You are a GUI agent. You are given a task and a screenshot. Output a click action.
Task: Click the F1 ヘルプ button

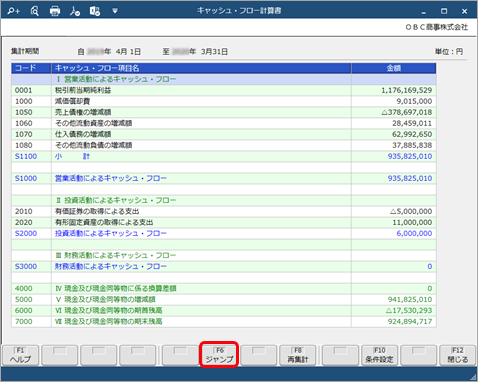point(21,355)
